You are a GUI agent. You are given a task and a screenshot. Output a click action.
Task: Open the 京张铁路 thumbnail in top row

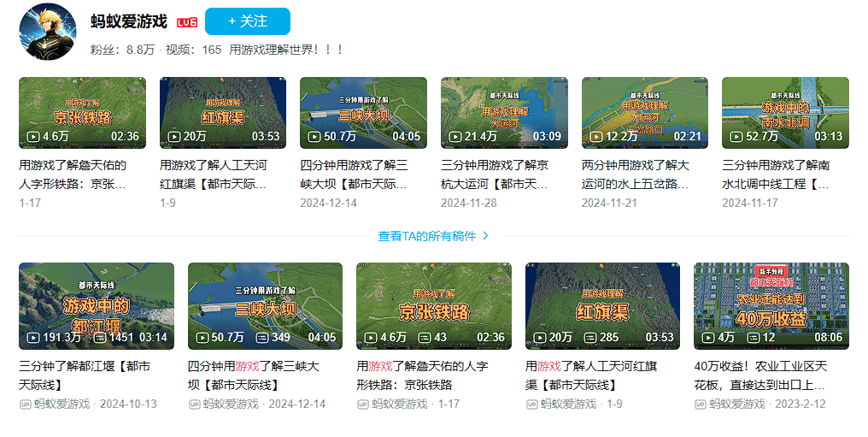point(83,113)
